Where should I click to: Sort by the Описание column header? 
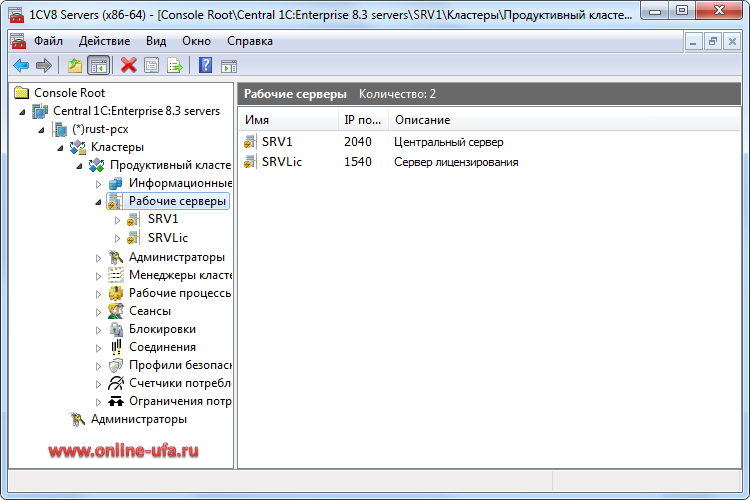point(564,120)
